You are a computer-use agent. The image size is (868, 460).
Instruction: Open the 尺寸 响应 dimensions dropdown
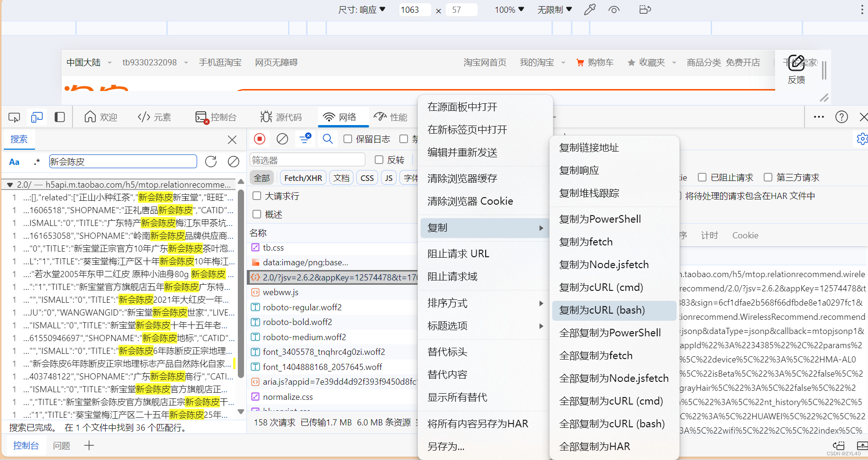[x=362, y=9]
